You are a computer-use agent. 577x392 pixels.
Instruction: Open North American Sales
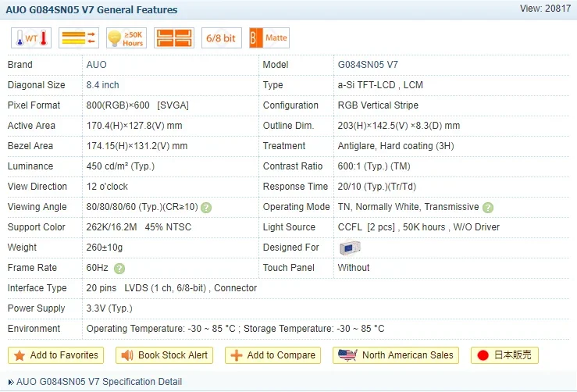point(396,355)
